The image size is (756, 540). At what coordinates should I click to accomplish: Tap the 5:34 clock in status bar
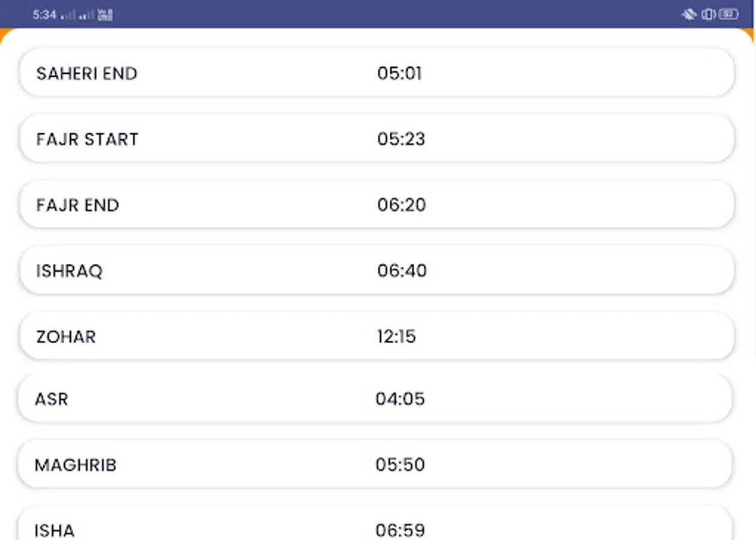tap(44, 15)
